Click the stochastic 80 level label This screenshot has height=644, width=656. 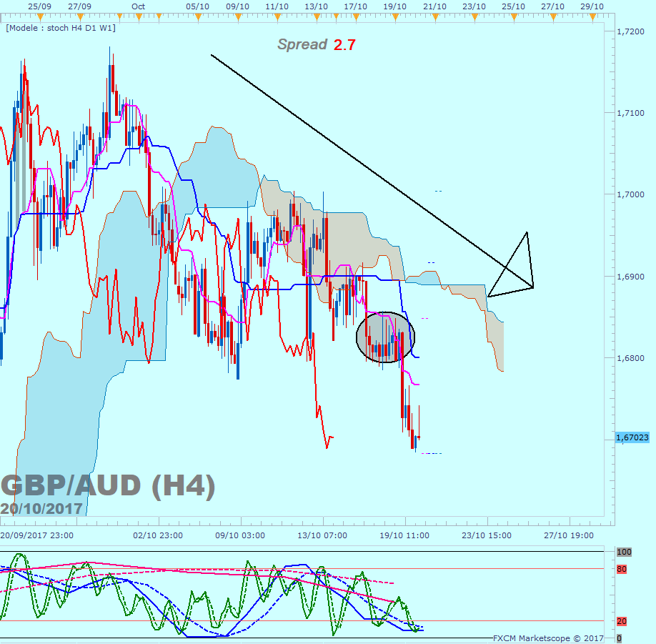pos(622,569)
